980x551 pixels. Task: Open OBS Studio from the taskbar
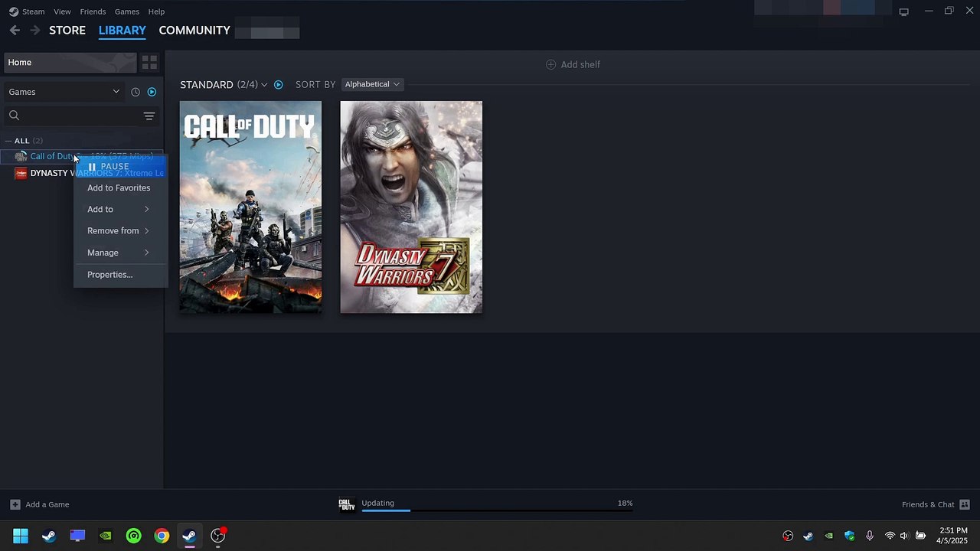pos(218,536)
